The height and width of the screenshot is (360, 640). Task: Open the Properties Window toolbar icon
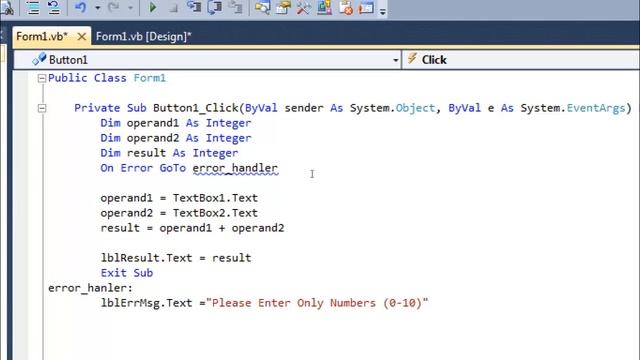[x=283, y=8]
